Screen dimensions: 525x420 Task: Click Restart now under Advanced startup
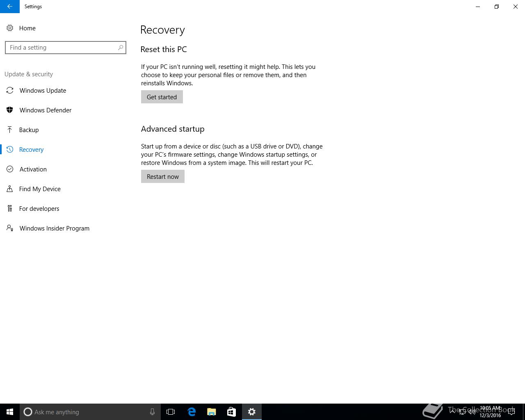click(163, 176)
